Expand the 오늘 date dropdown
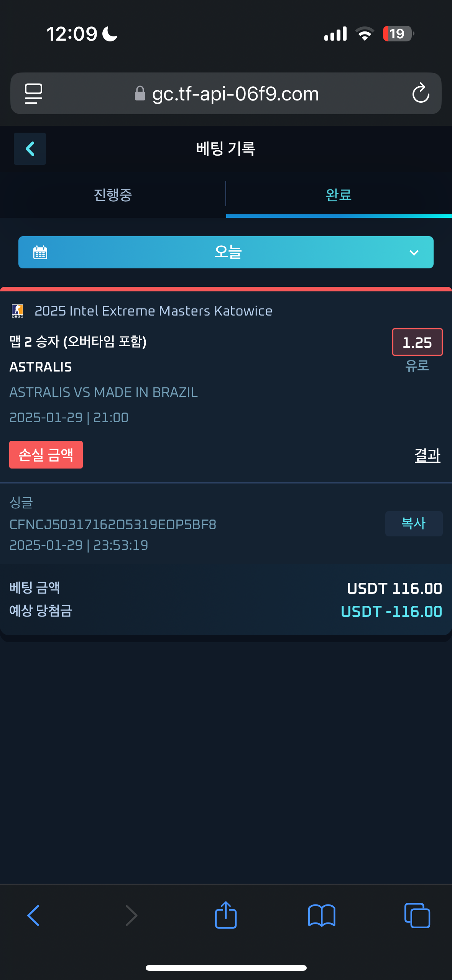Screen dimensions: 452x980 [x=226, y=252]
